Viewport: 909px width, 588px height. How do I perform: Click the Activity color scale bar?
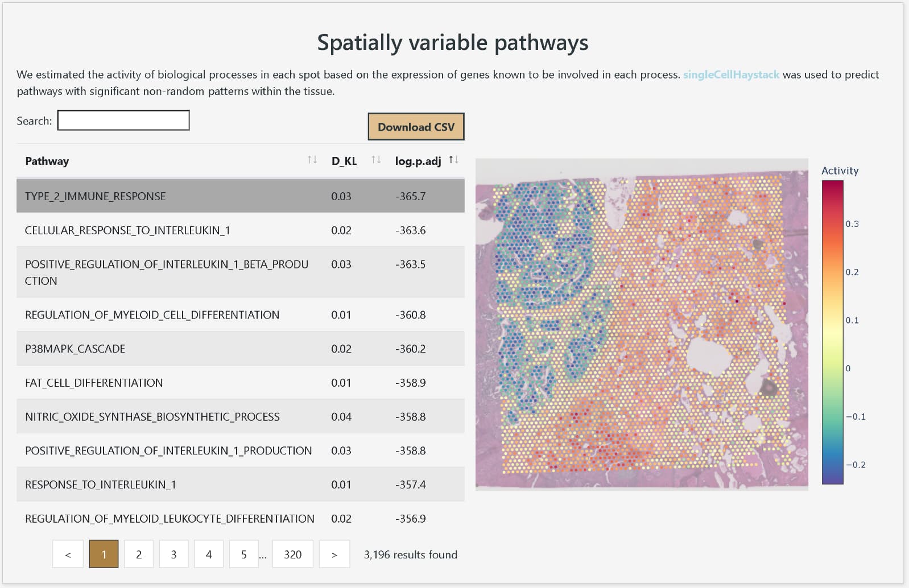pyautogui.click(x=832, y=333)
